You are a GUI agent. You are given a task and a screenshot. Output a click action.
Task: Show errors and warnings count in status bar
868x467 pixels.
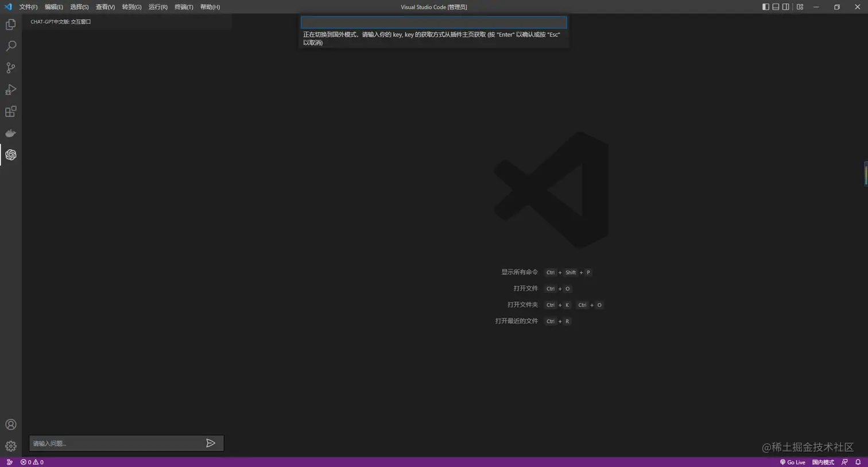pyautogui.click(x=32, y=462)
